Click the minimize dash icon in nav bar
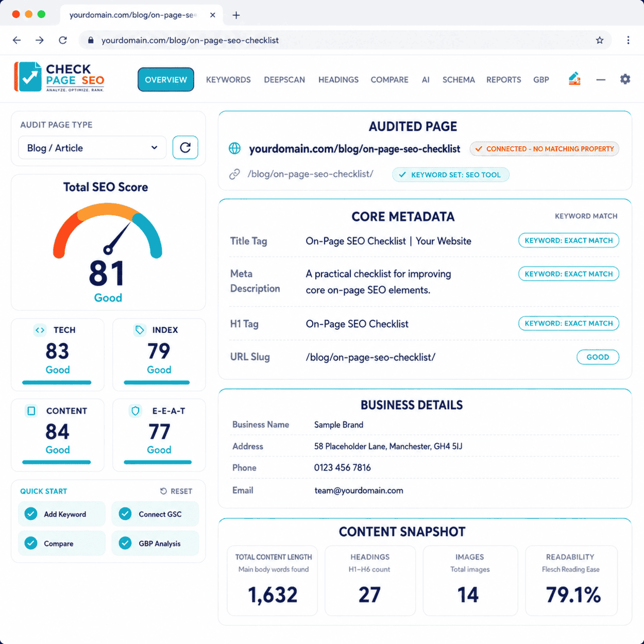 601,80
